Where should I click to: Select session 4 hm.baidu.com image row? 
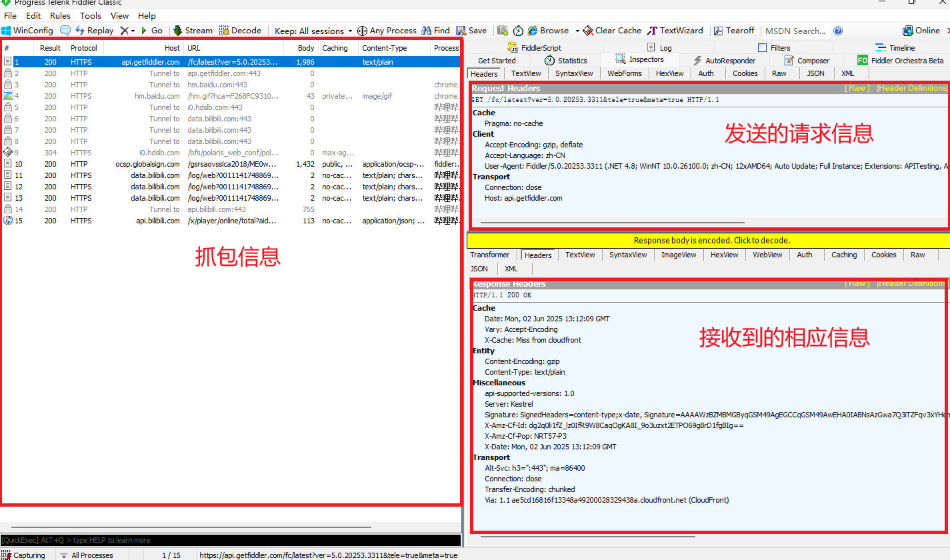coord(230,96)
